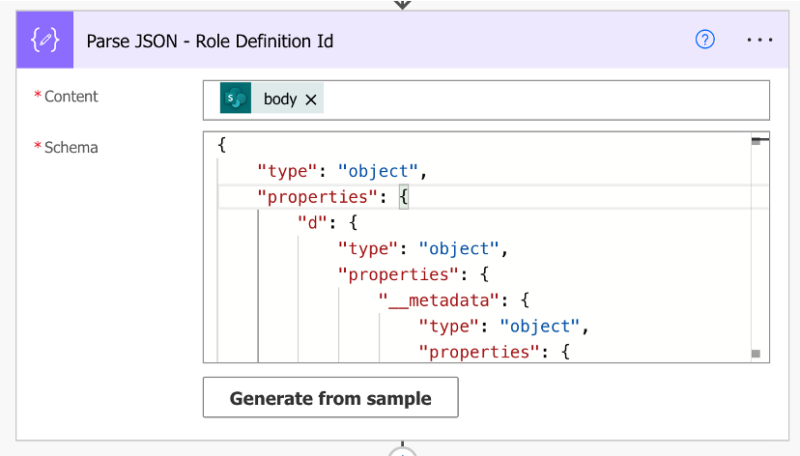Place cursor on opening brace of first schema line
Screen dimensions: 800x456
[222, 145]
